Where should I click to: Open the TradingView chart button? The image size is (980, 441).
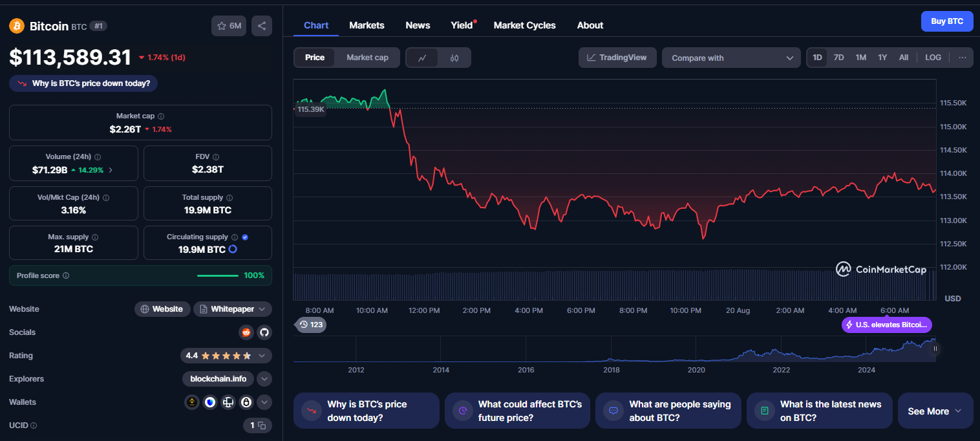(x=617, y=58)
